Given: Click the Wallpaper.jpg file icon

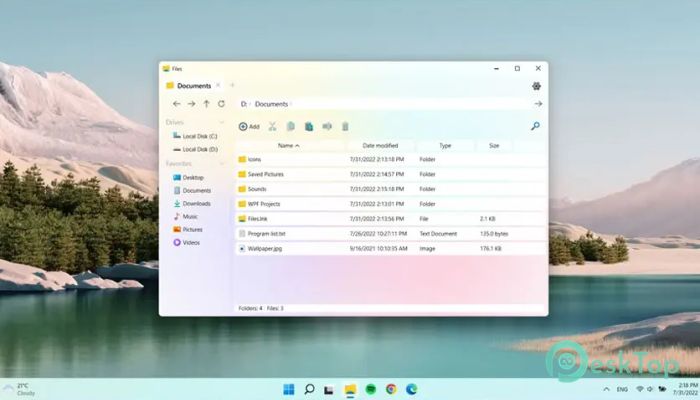Looking at the screenshot, I should [x=242, y=249].
